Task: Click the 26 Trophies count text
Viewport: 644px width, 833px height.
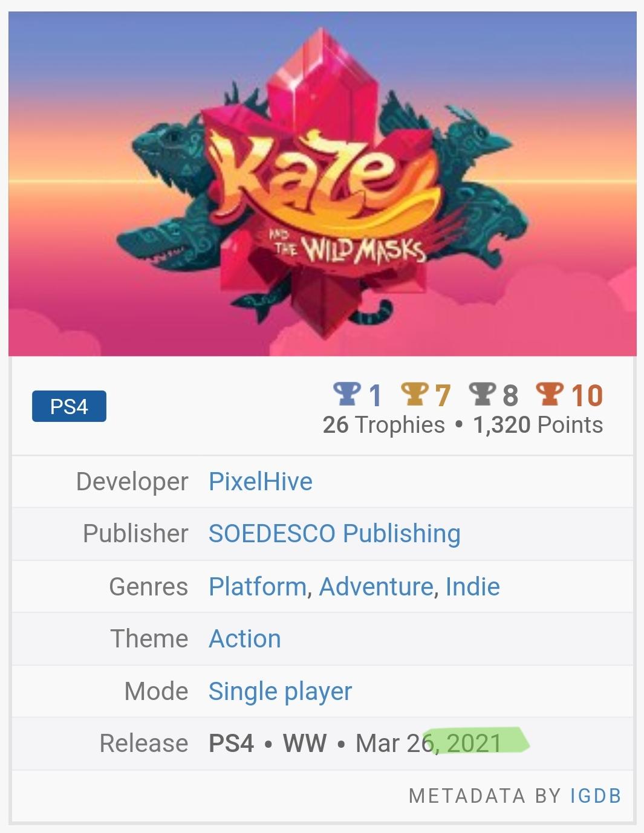Action: 383,425
